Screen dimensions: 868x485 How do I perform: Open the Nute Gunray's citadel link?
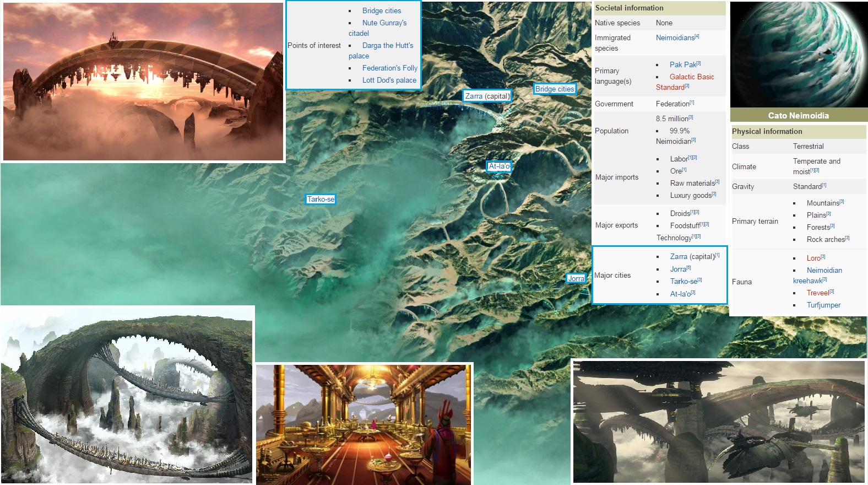[384, 23]
